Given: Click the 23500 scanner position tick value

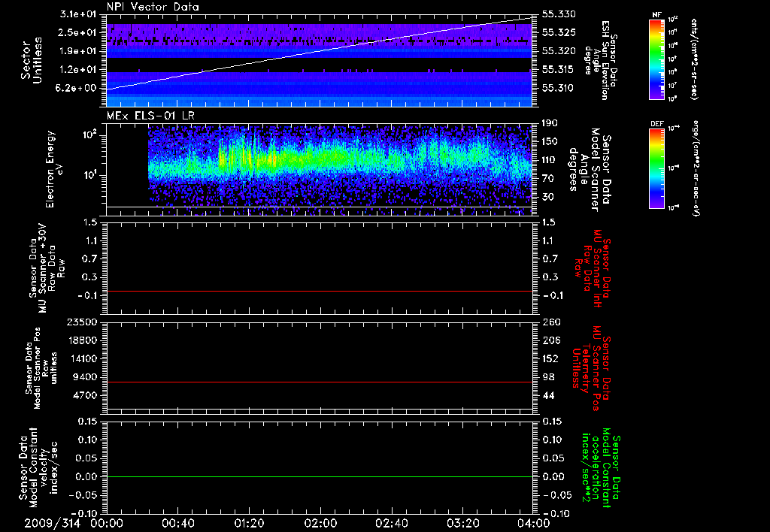Looking at the screenshot, I should pos(81,322).
